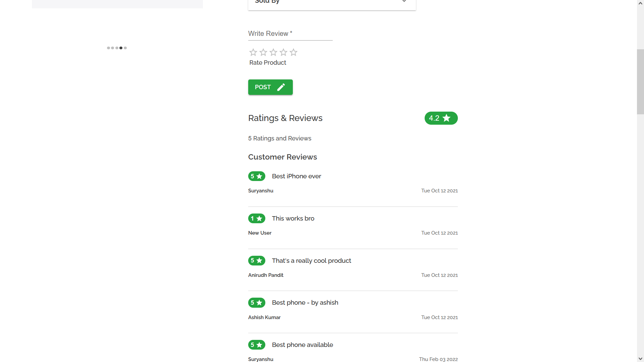
Task: Click the pencil icon on POST
Action: click(281, 87)
